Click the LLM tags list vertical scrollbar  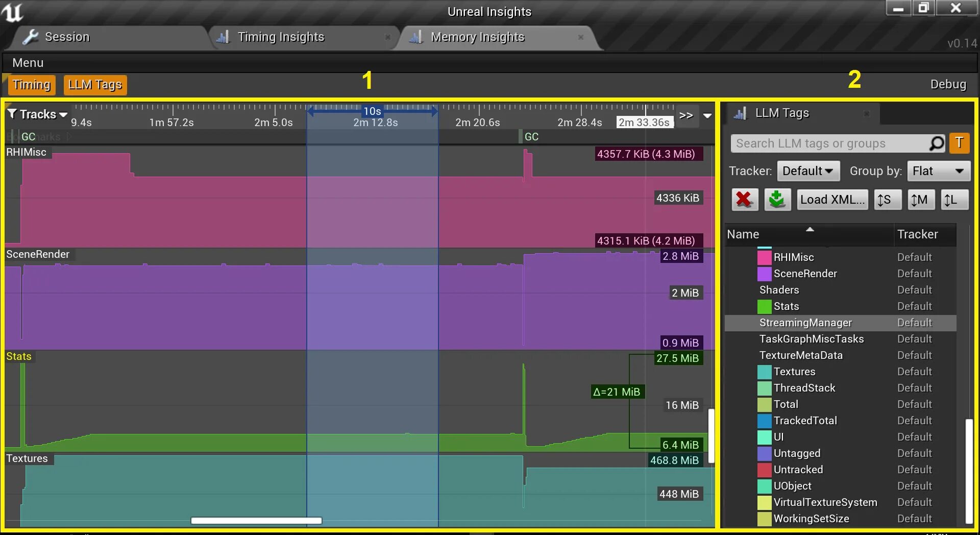[x=969, y=471]
